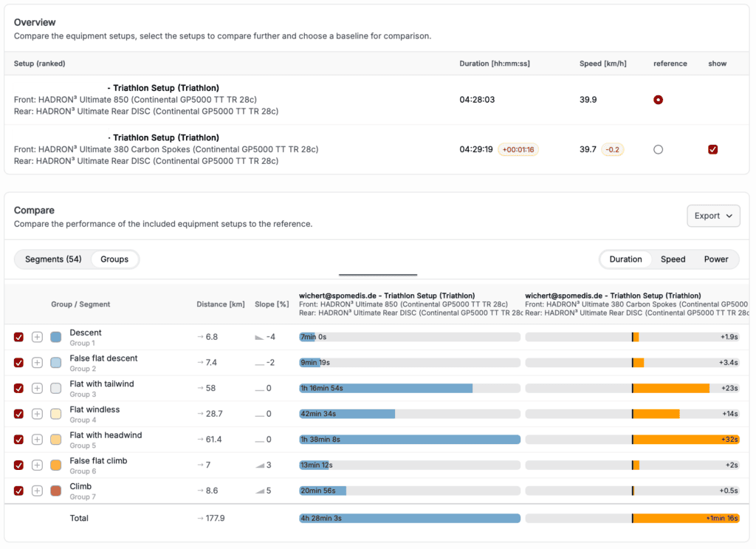Click the False flat climb color swatch
This screenshot has width=756, height=549.
pos(56,465)
